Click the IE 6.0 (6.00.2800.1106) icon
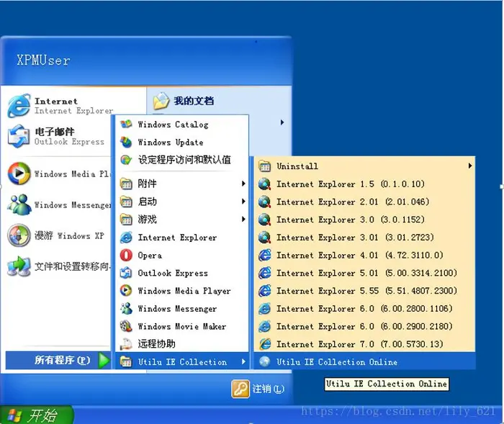 point(264,309)
